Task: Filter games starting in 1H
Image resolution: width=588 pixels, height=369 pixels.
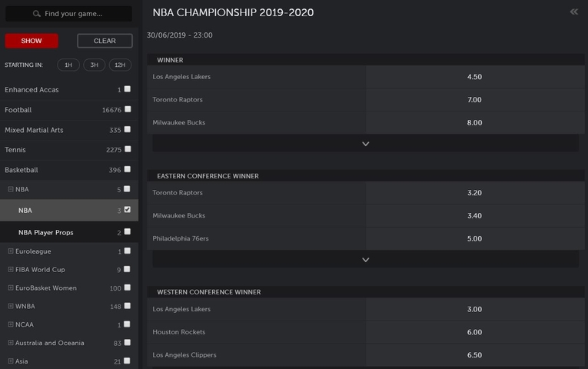Action: [68, 65]
